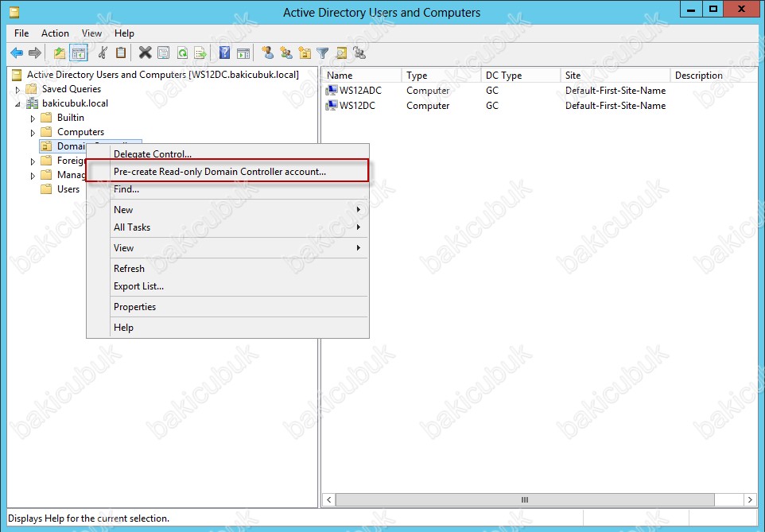Select the Users container in the tree

(68, 189)
